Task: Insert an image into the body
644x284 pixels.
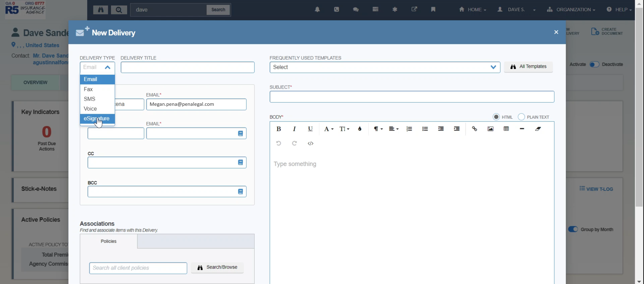Action: tap(490, 129)
